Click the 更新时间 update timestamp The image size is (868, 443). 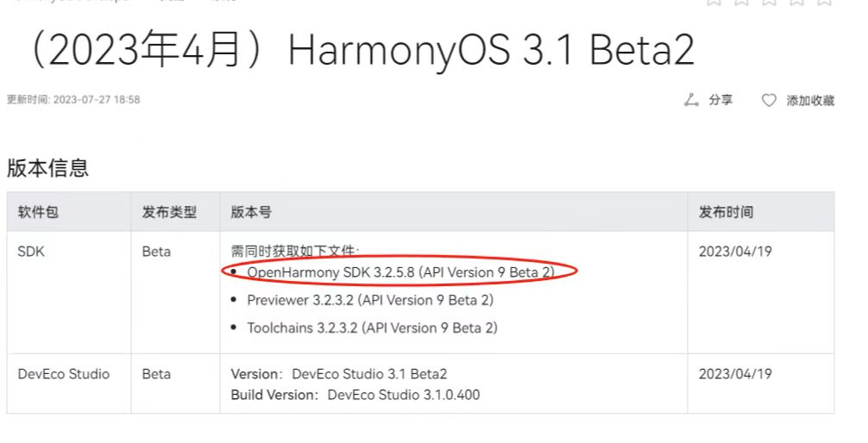73,100
